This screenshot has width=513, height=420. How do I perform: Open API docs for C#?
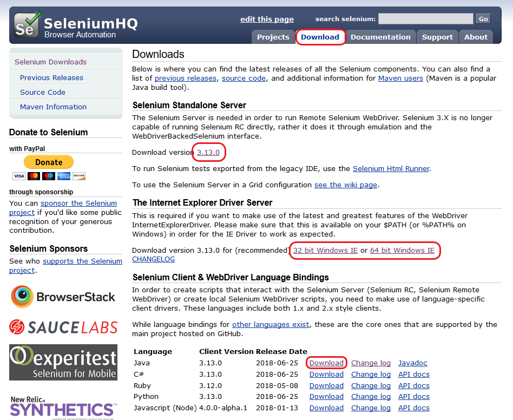pyautogui.click(x=414, y=375)
